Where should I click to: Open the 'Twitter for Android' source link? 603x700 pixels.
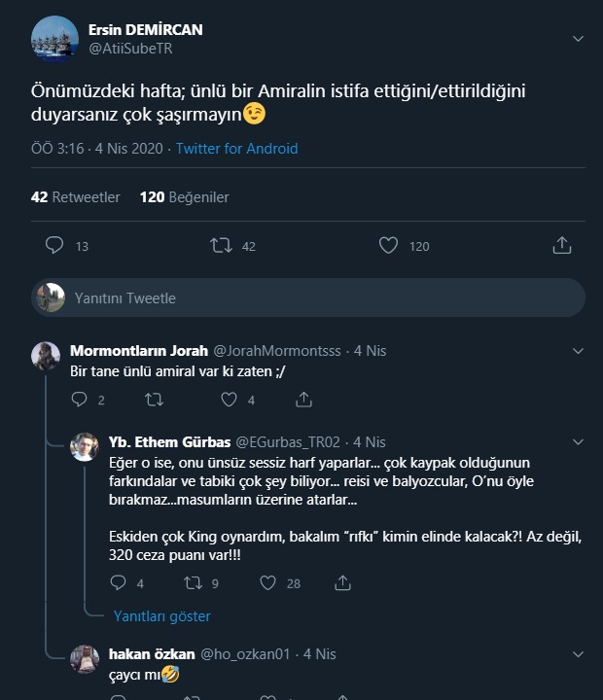coord(237,149)
